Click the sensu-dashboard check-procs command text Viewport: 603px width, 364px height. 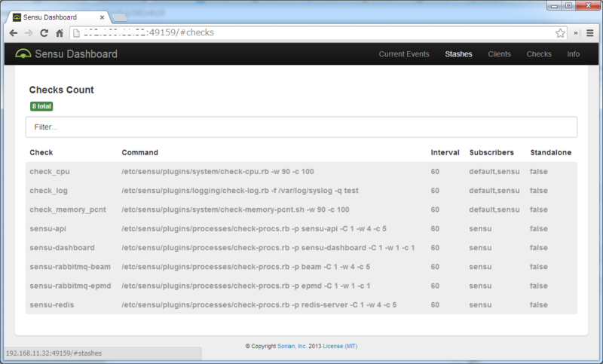(x=268, y=248)
